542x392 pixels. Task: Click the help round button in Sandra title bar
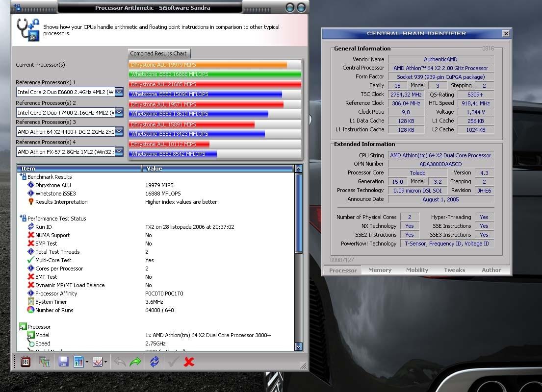click(290, 8)
